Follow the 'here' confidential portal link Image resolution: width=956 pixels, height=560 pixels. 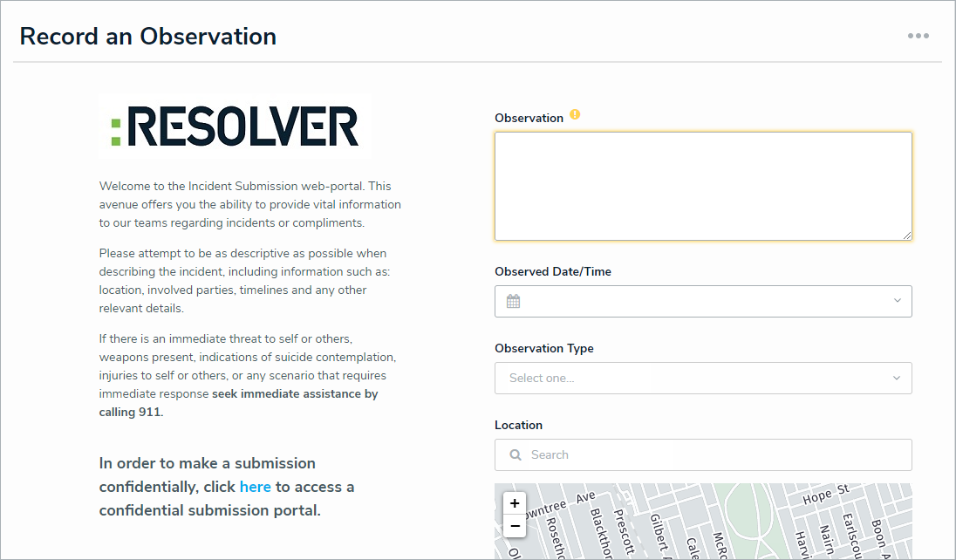pyautogui.click(x=255, y=487)
